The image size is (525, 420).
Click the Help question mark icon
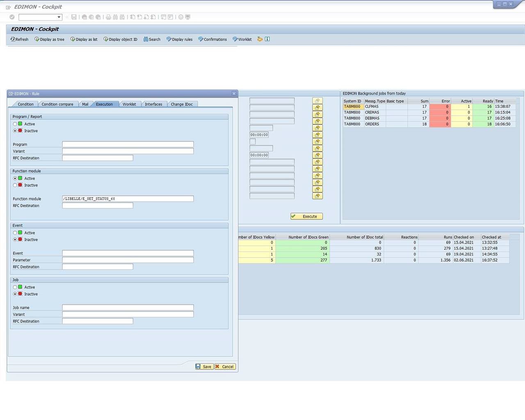point(181,17)
